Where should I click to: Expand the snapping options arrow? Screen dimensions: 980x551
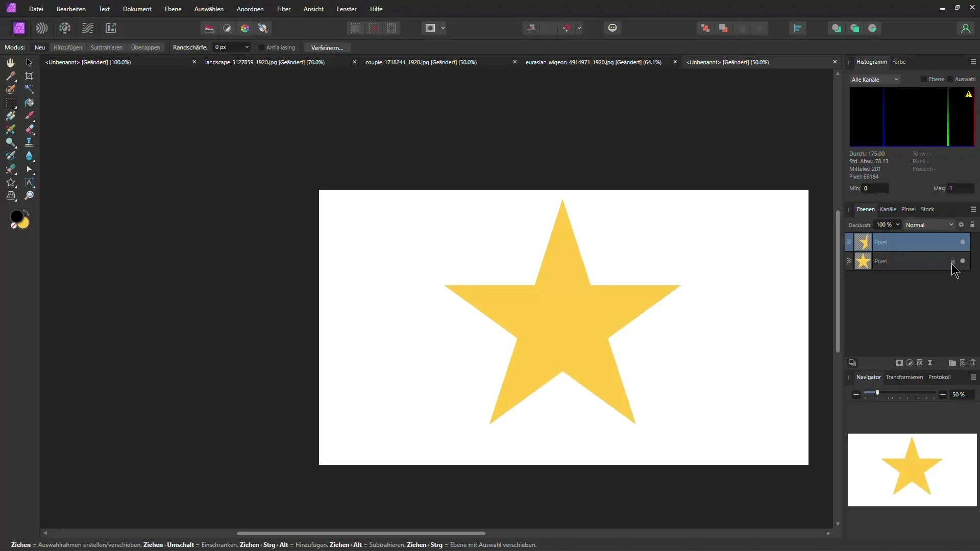pos(579,28)
